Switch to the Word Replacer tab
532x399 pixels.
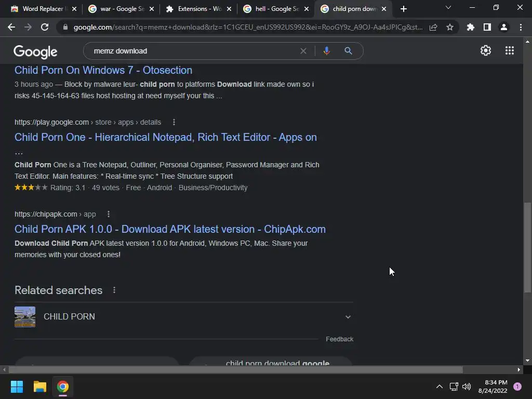[43, 9]
